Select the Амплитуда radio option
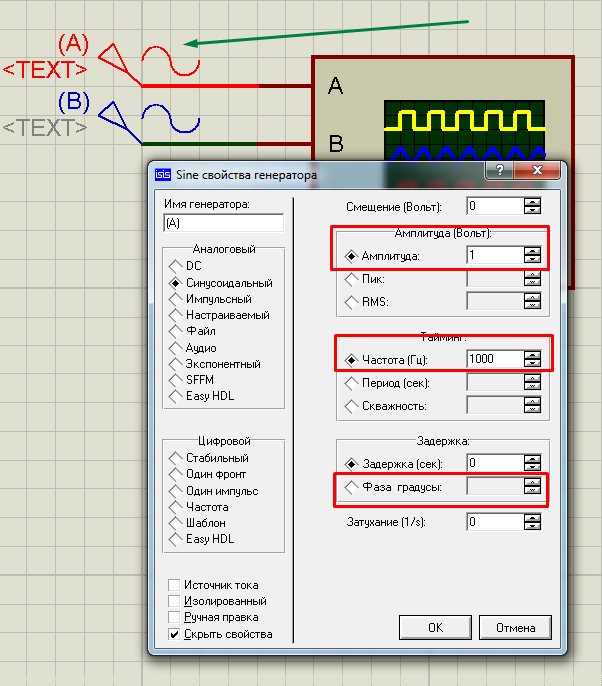The image size is (602, 686). pos(351,256)
